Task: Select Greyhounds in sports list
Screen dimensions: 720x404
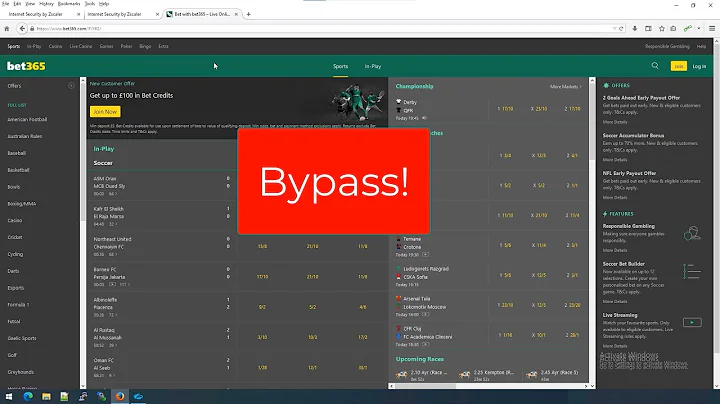Action: pyautogui.click(x=21, y=372)
